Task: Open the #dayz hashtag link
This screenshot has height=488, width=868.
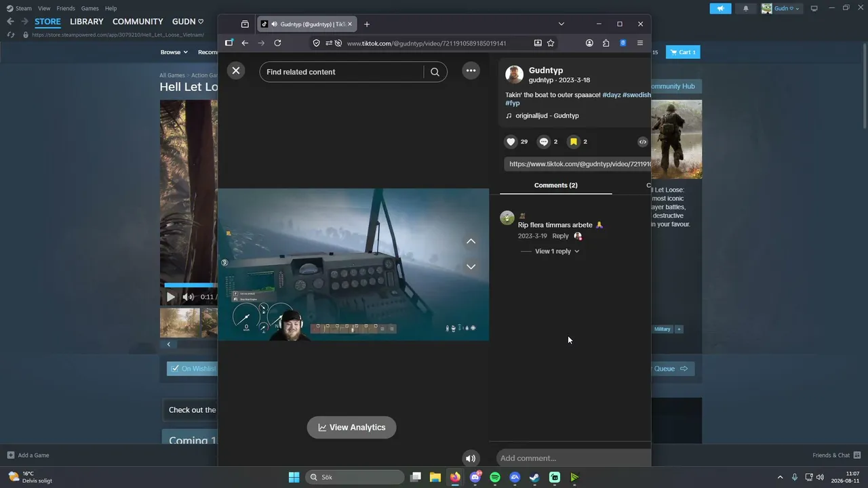Action: [611, 95]
